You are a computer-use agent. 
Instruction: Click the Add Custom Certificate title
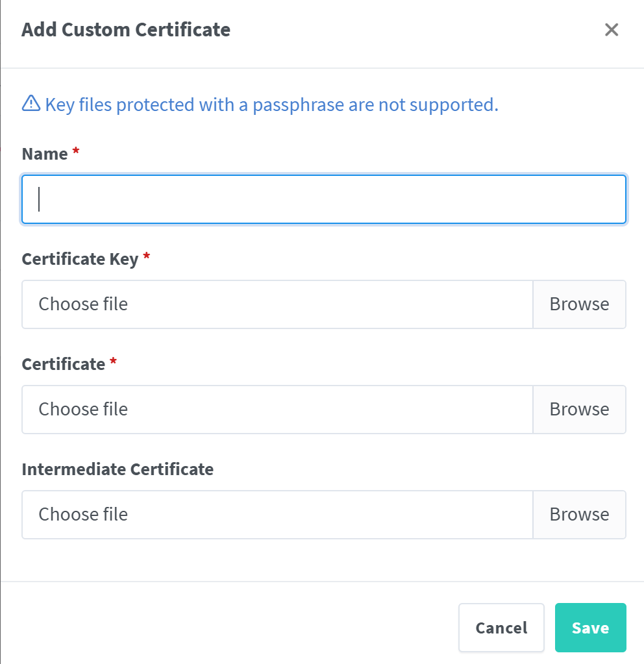(x=126, y=30)
